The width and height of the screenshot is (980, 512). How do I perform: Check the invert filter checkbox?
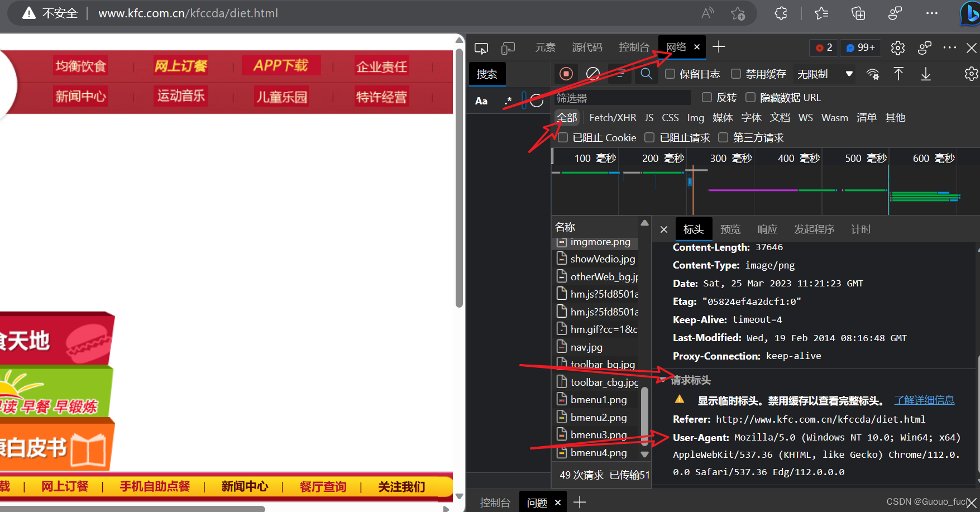point(707,97)
